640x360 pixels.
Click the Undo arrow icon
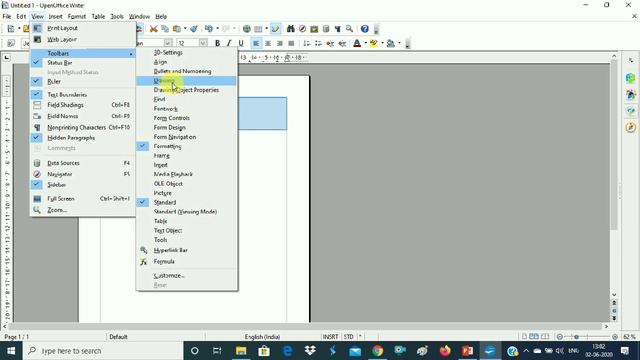tap(209, 29)
